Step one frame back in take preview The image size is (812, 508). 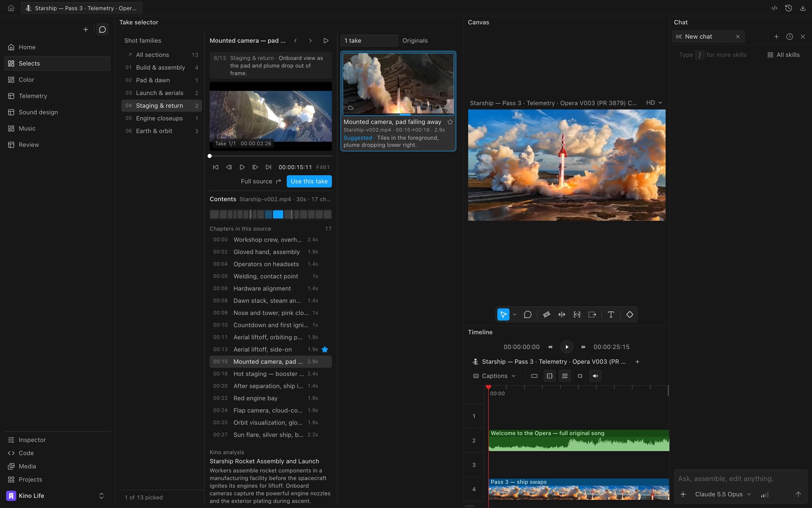click(229, 167)
